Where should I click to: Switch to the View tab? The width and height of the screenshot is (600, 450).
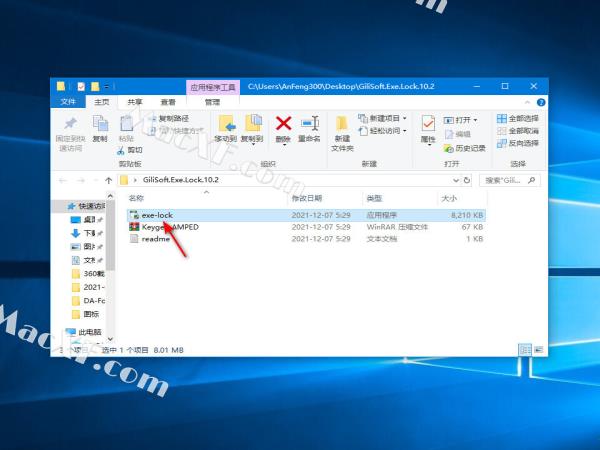168,102
